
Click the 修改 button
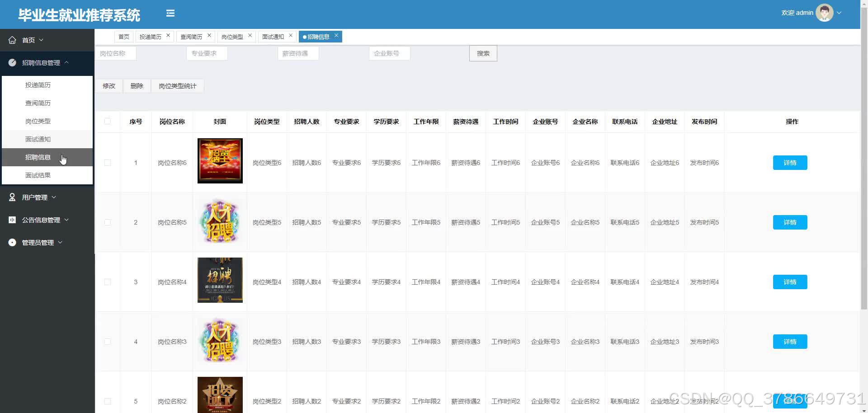[x=109, y=86]
